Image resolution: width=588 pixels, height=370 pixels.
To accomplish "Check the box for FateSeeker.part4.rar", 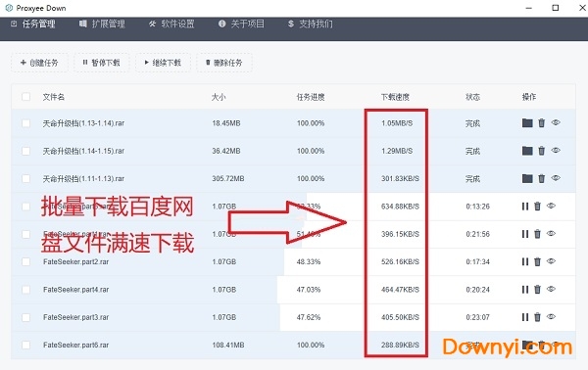I will tap(25, 290).
